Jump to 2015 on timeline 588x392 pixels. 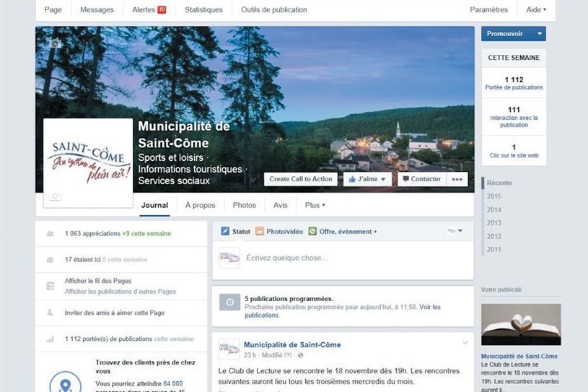494,196
